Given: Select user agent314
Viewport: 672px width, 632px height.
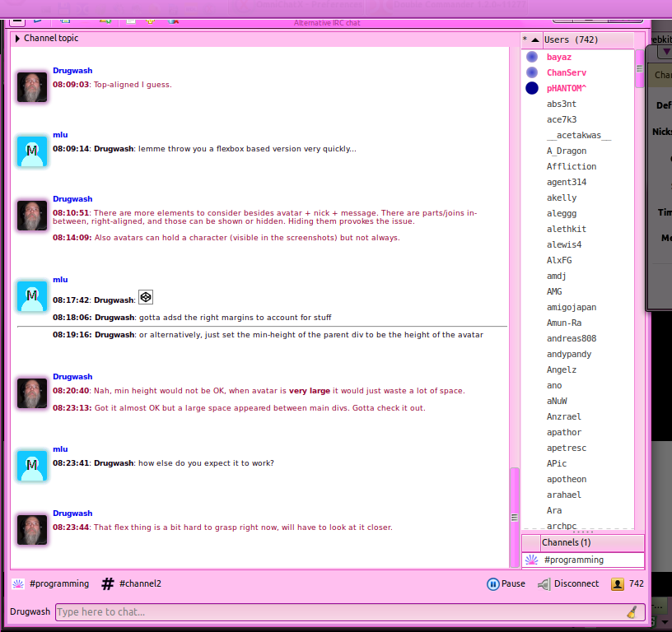Looking at the screenshot, I should [x=566, y=182].
